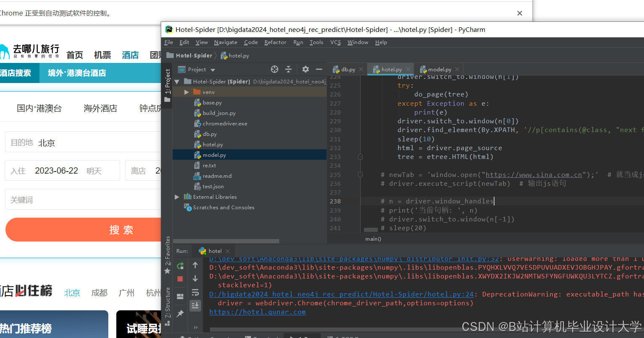Locate current file with the crosshair icon

click(275, 69)
